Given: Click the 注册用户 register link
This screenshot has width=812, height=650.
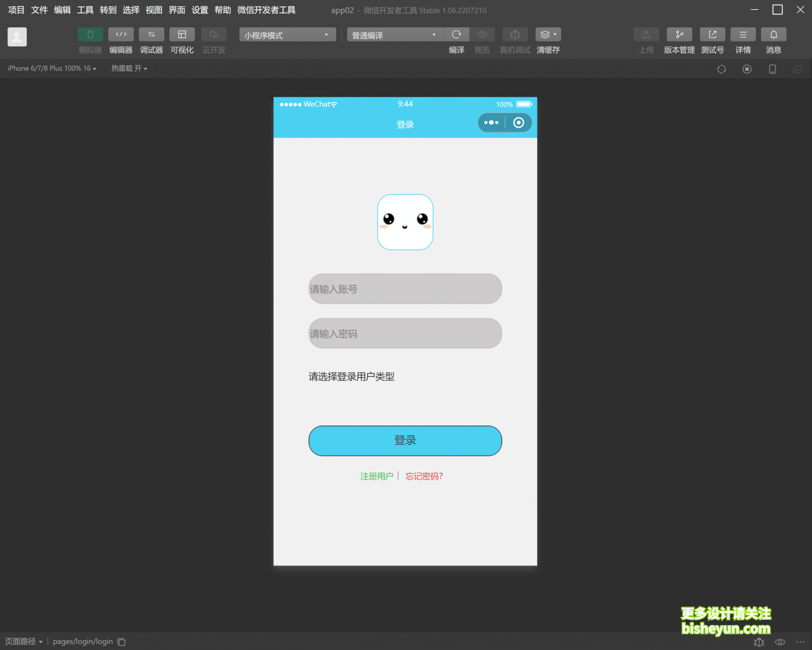Looking at the screenshot, I should tap(376, 476).
